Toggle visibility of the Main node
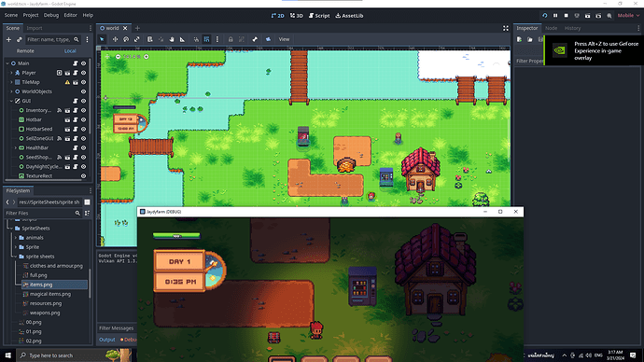Viewport: 644px width, 362px height. coord(83,63)
